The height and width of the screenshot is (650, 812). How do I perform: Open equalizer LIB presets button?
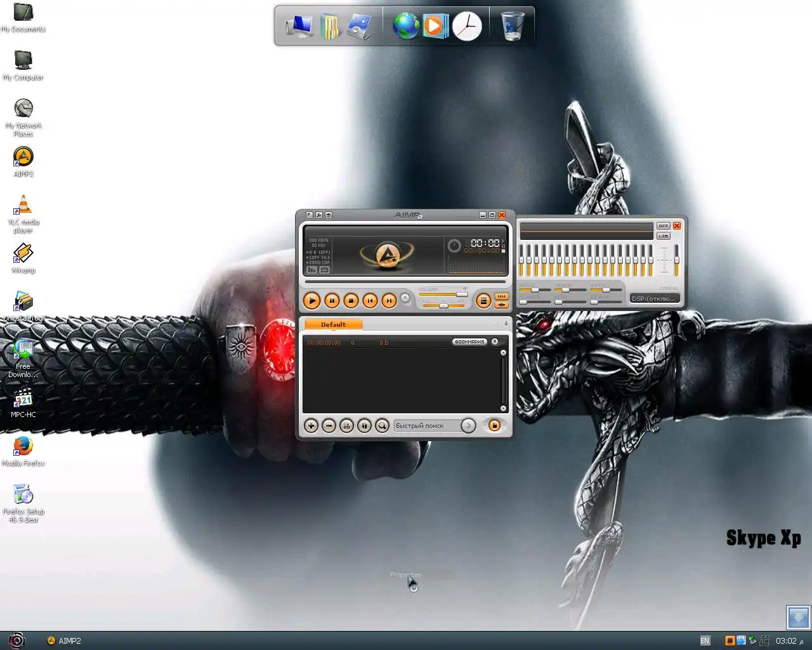pos(664,236)
